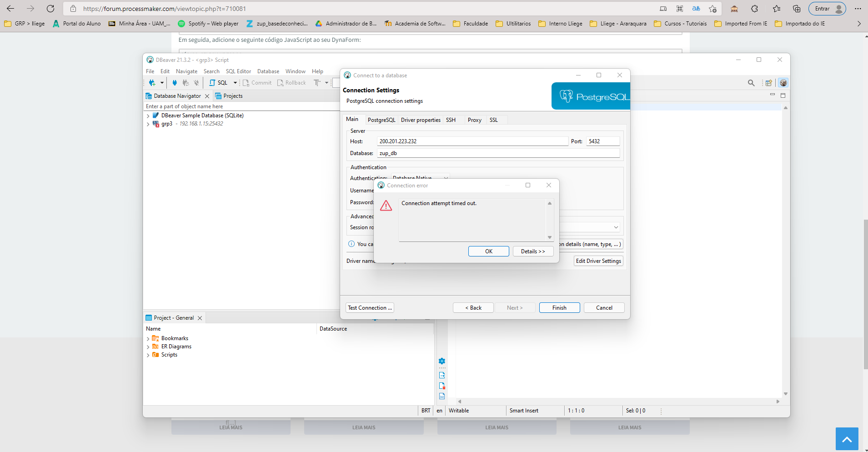Open the Database menu
The image size is (868, 452).
coord(268,71)
